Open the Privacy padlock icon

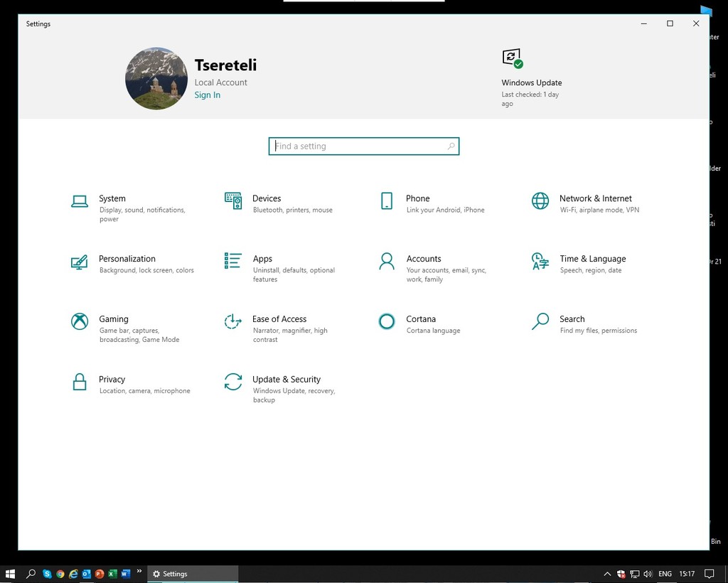point(80,382)
